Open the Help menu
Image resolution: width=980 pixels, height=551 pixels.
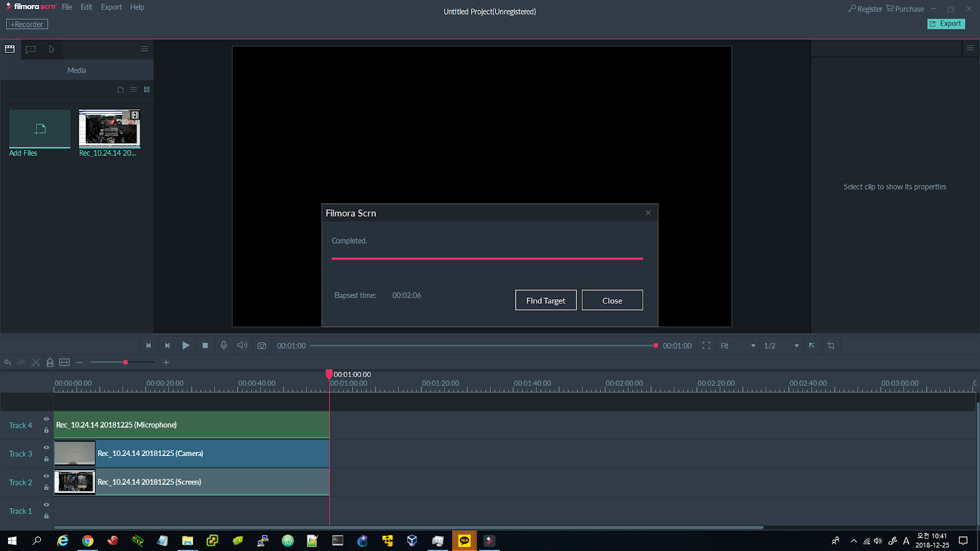[x=137, y=7]
